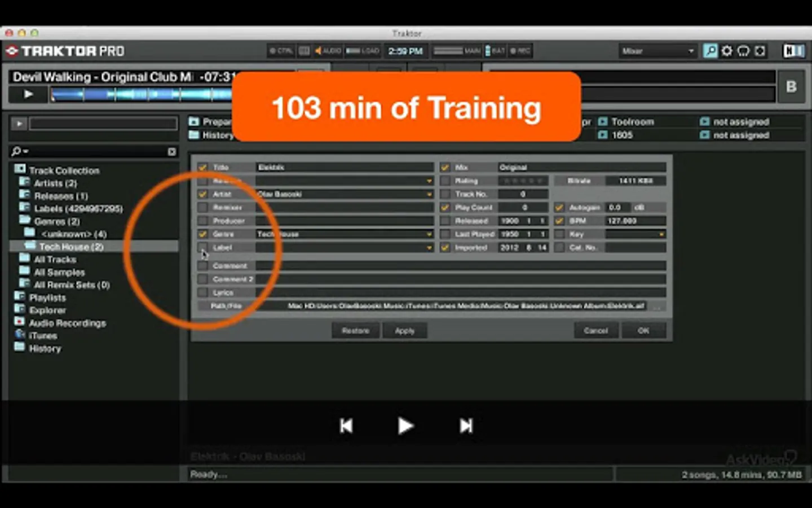Screen dimensions: 812x508
Task: Check the Label checkbox
Action: click(202, 247)
